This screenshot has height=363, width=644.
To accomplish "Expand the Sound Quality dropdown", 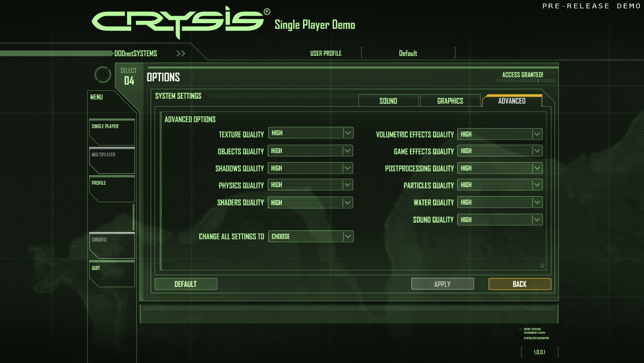I will [x=500, y=219].
